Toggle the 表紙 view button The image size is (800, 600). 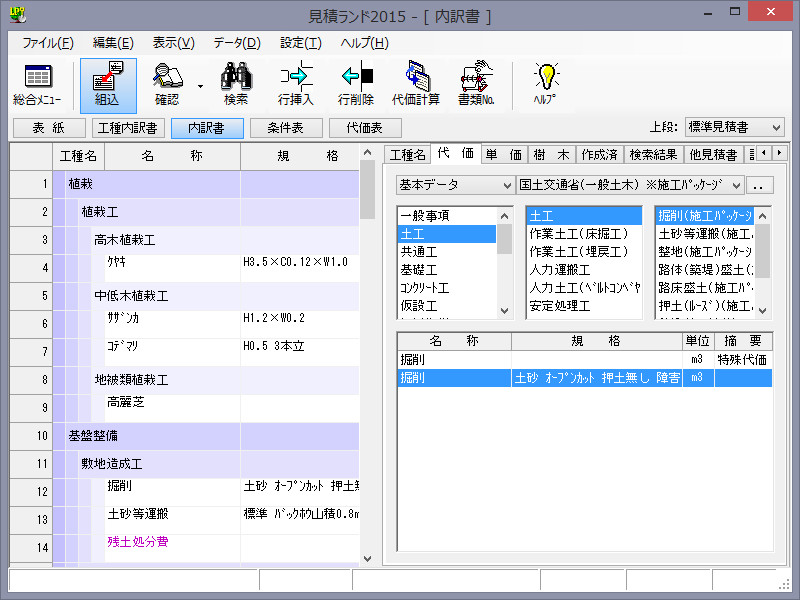coord(48,127)
